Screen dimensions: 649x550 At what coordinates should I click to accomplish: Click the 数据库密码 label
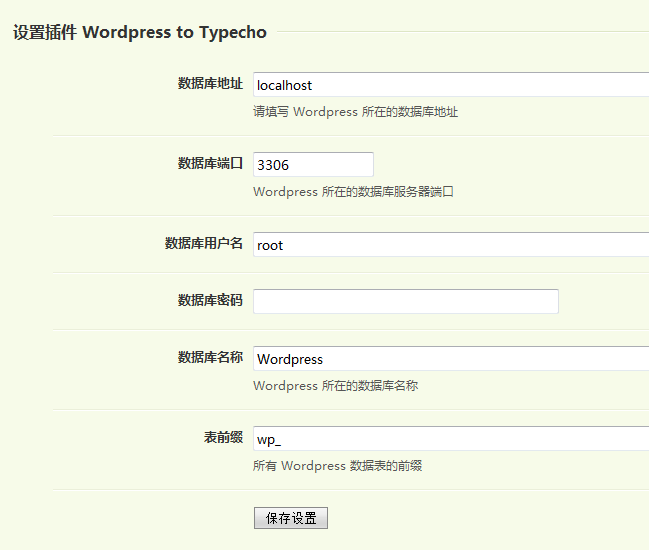(x=210, y=301)
